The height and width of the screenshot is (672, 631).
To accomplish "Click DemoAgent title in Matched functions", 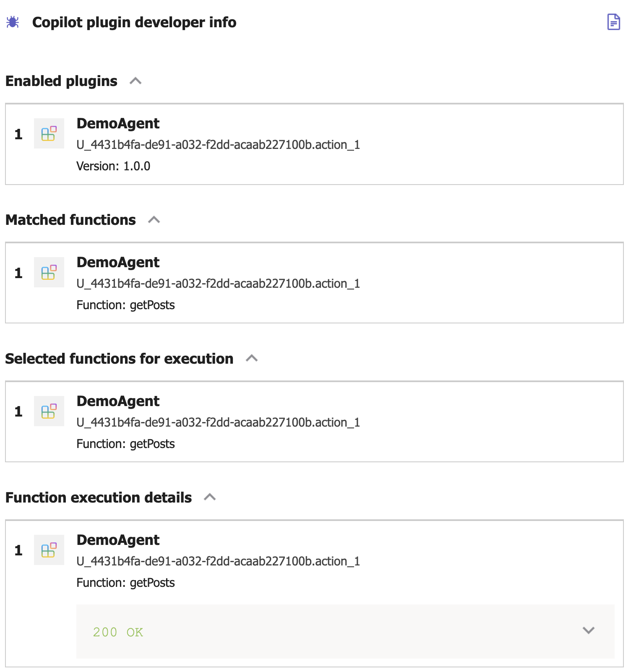I will click(118, 263).
